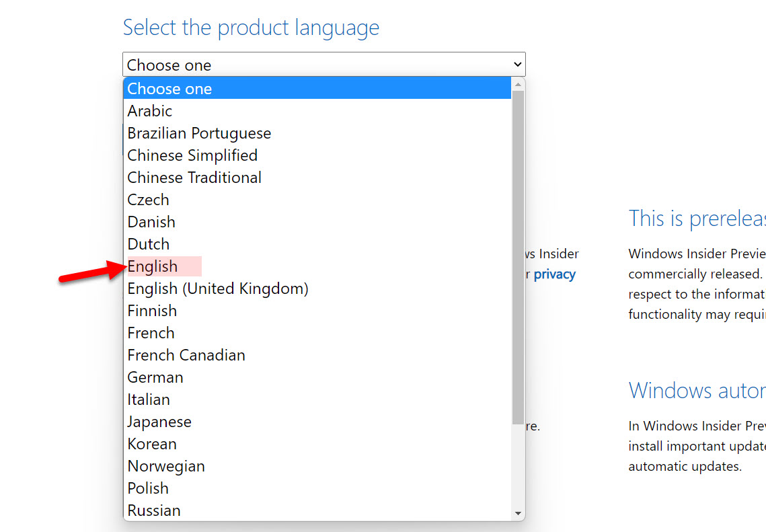Pick German in the dropdown list

pos(155,377)
